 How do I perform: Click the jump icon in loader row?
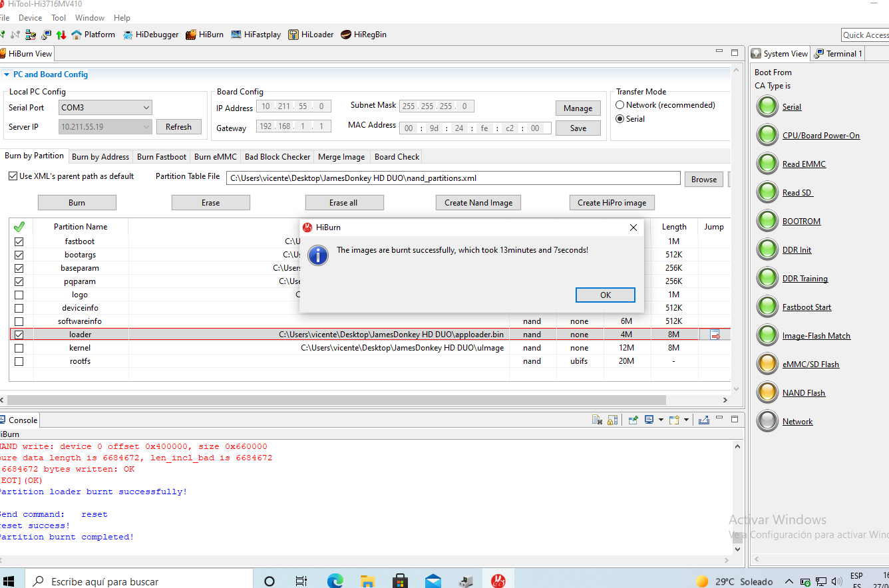(715, 335)
